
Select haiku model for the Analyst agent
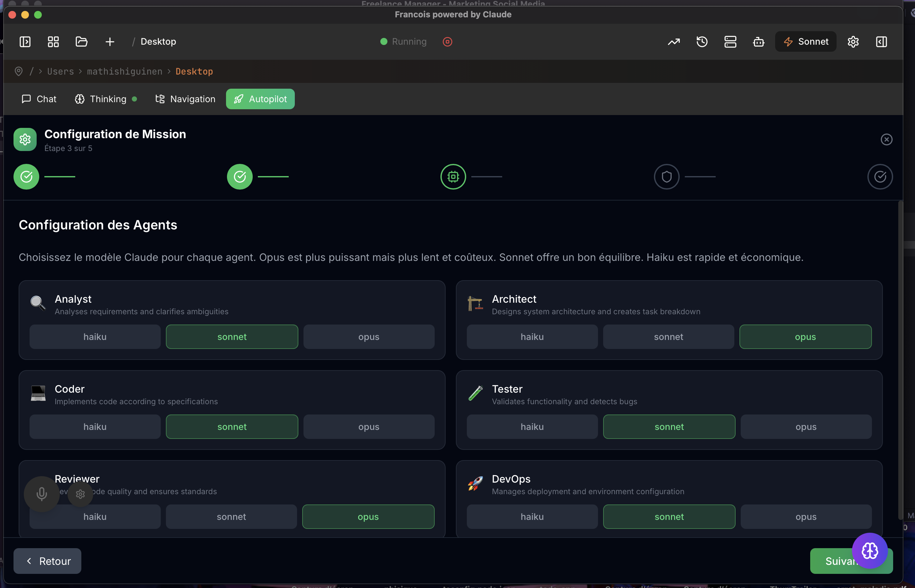[x=95, y=336]
